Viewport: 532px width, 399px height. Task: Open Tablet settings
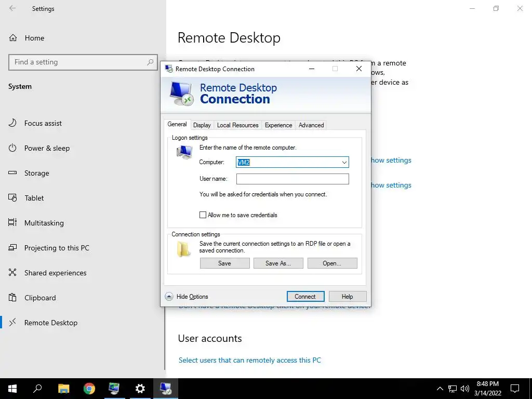click(34, 198)
